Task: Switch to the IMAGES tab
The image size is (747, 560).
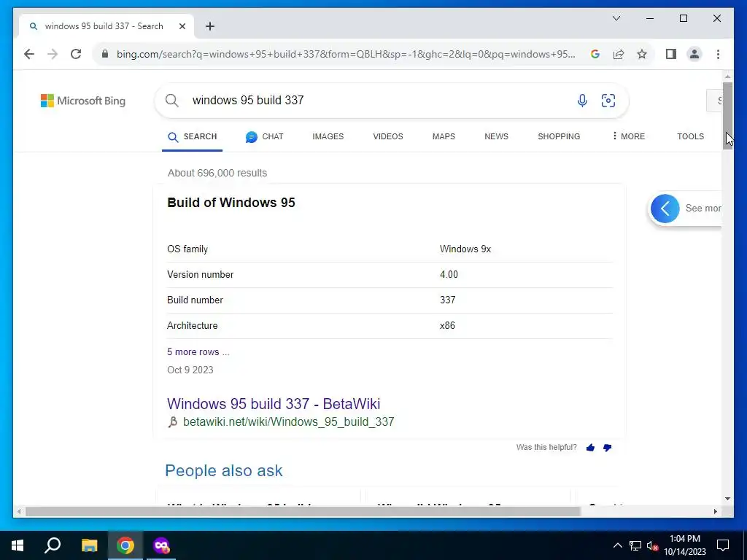Action: tap(328, 136)
